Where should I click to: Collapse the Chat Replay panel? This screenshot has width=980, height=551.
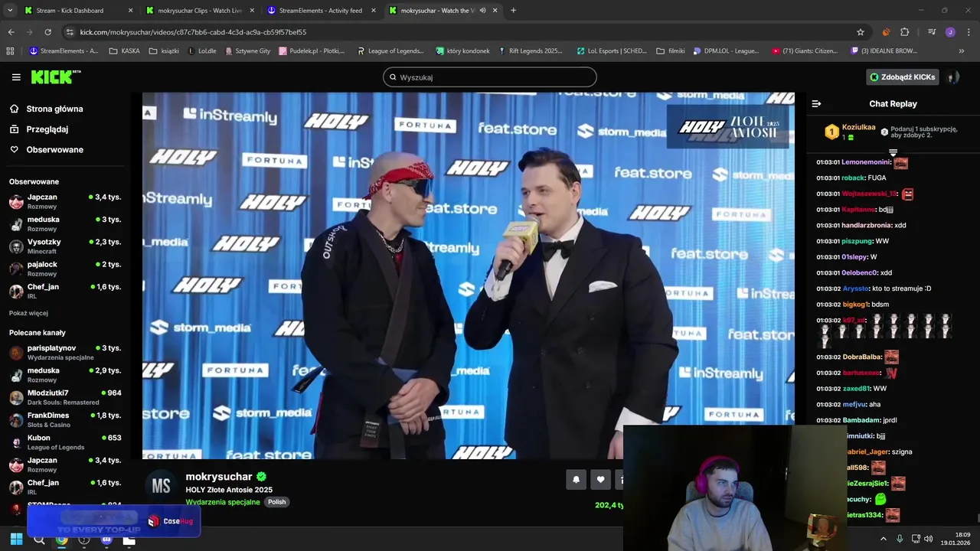(816, 103)
